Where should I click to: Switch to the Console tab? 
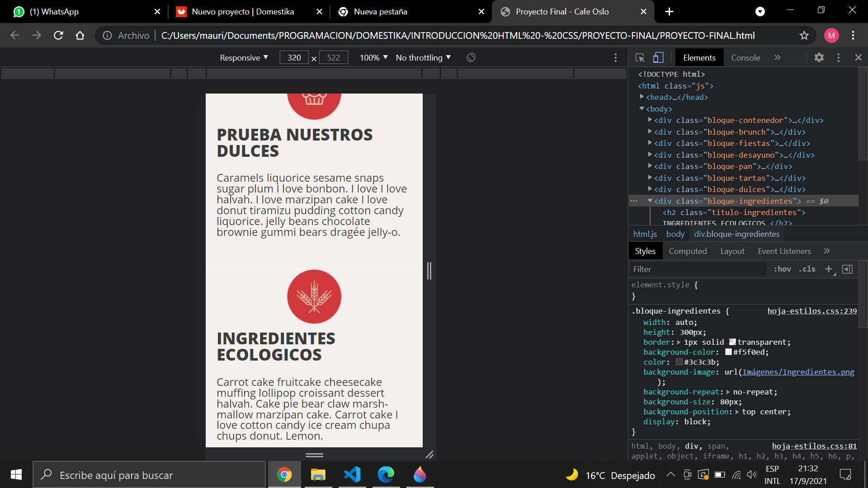click(745, 58)
